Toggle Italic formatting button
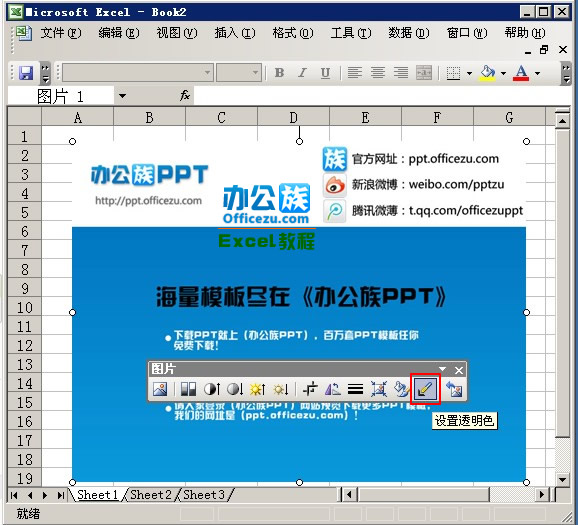 [302, 73]
